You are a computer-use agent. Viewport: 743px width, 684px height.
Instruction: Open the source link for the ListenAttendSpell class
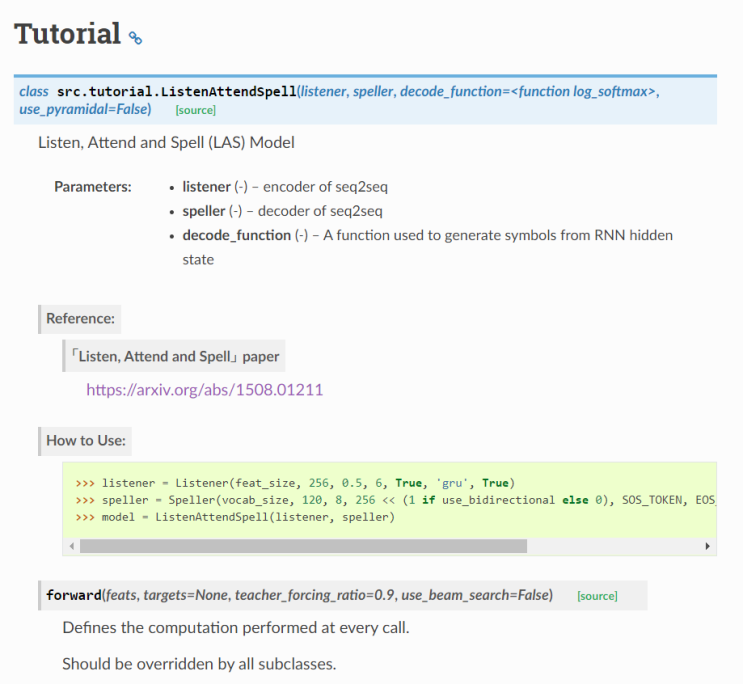(195, 110)
